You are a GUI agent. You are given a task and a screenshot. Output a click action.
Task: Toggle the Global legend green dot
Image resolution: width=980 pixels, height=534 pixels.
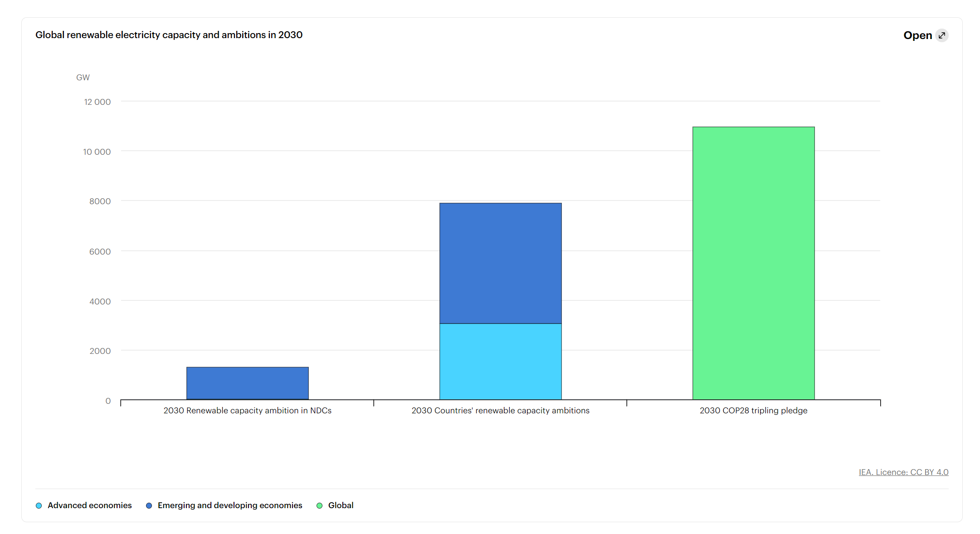[x=319, y=505]
